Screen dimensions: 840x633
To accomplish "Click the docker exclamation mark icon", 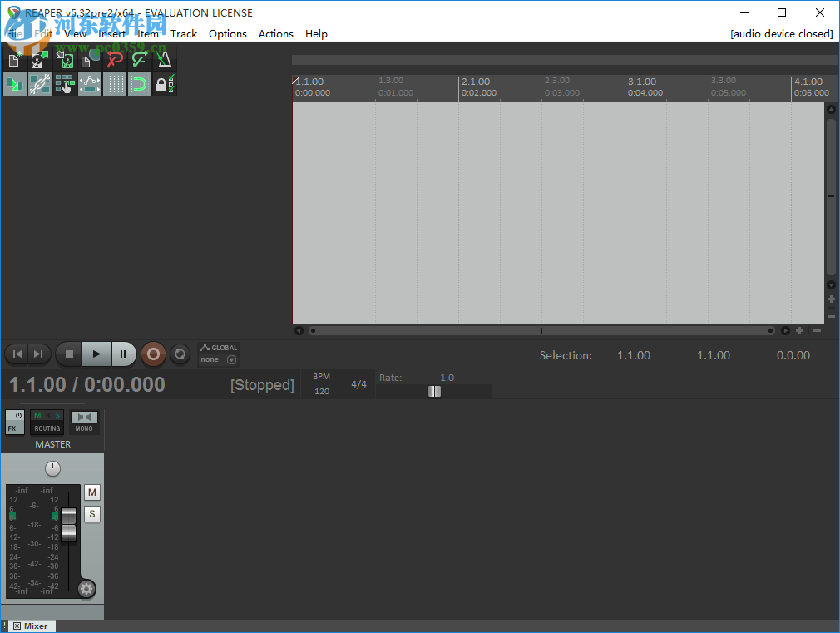I will 4,626.
